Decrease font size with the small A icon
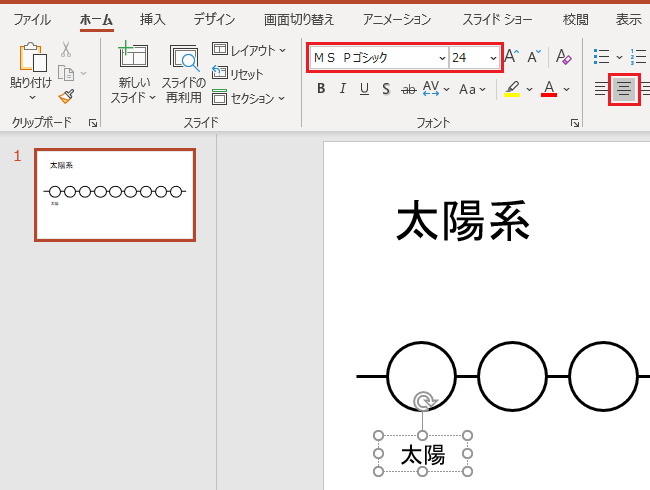 (x=534, y=56)
